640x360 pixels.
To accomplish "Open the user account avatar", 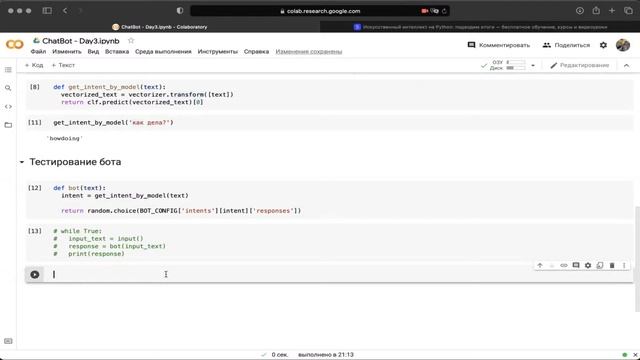I will click(x=623, y=45).
